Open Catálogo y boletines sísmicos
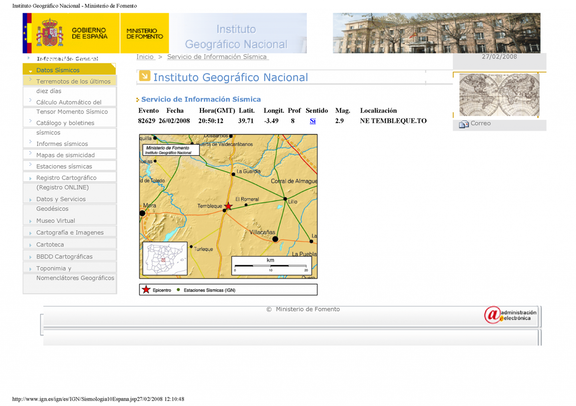 coord(65,127)
